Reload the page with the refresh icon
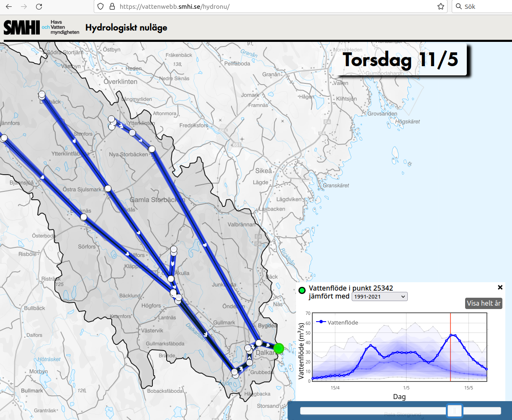Screen dimensions: 512x420 tap(39, 7)
